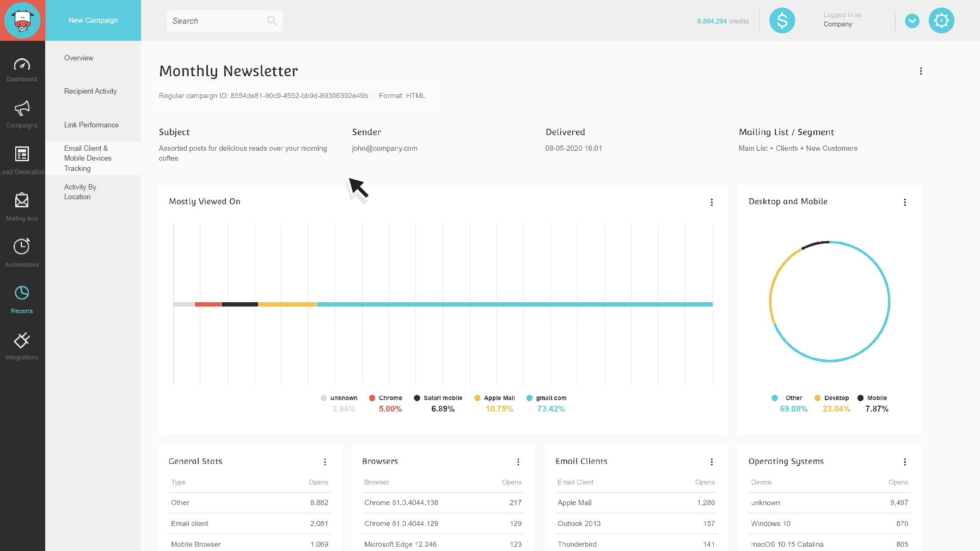Toggle Chrome series in chart legend
980x551 pixels.
385,398
